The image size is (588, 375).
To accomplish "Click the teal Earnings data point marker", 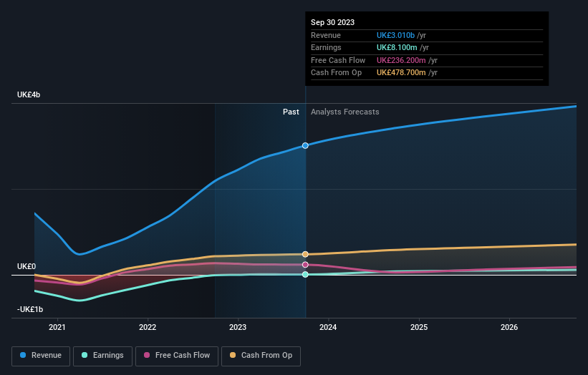I will (305, 275).
